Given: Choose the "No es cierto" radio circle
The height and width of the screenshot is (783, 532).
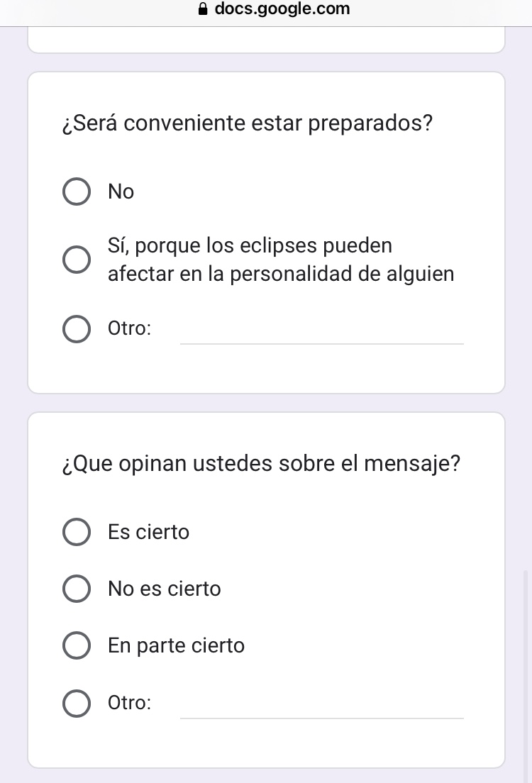Looking at the screenshot, I should click(x=77, y=589).
